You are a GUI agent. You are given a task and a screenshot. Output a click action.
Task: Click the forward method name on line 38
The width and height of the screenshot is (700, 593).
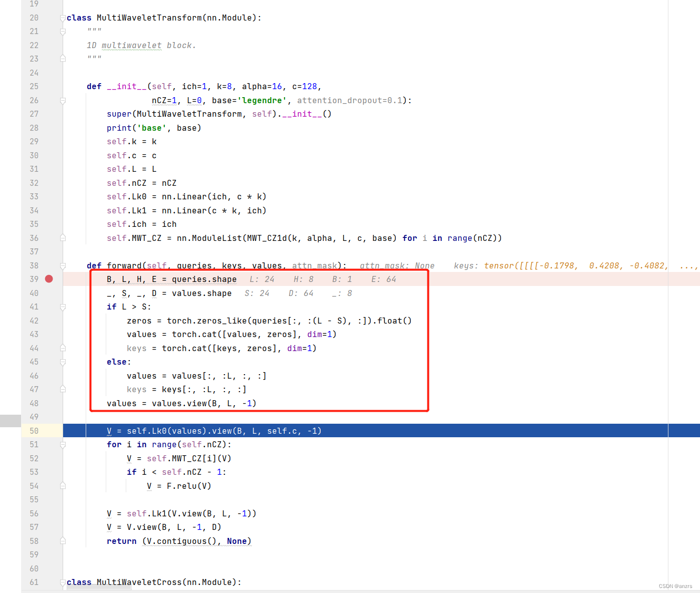pyautogui.click(x=124, y=265)
